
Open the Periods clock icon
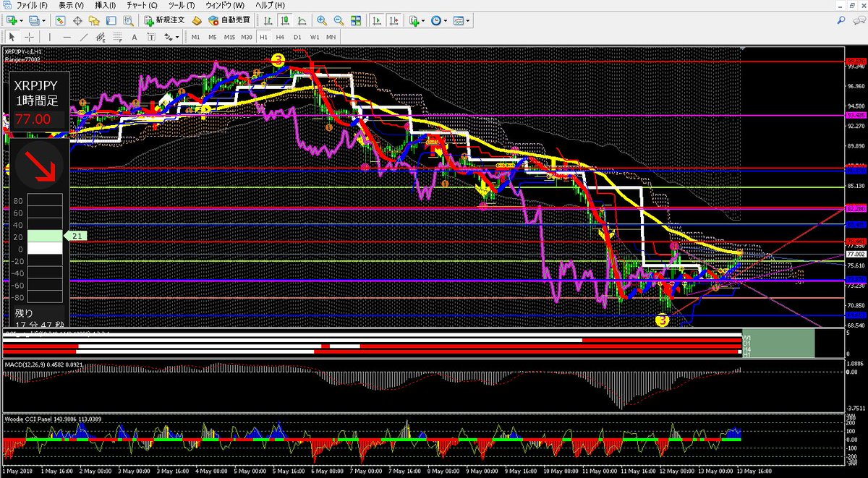[x=437, y=21]
